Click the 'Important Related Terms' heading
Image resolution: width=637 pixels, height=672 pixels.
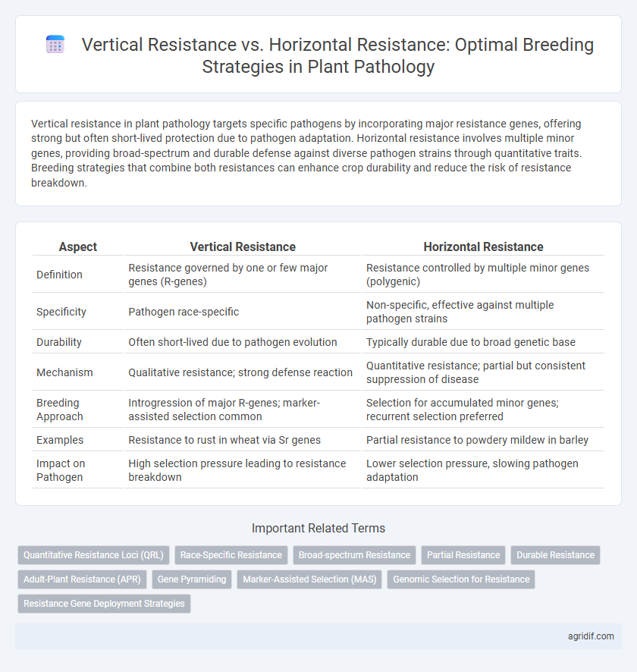click(x=318, y=528)
